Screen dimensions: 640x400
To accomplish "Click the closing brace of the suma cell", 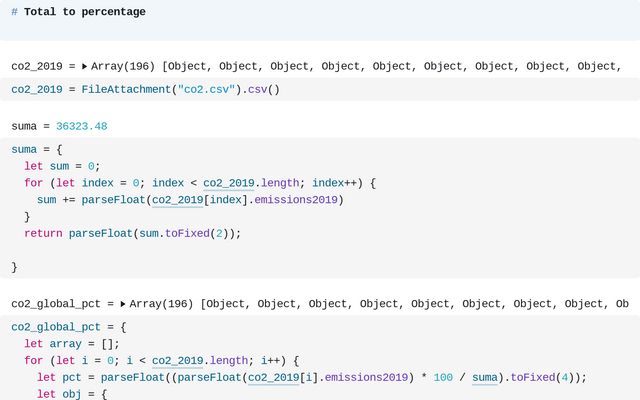I will pyautogui.click(x=14, y=267).
